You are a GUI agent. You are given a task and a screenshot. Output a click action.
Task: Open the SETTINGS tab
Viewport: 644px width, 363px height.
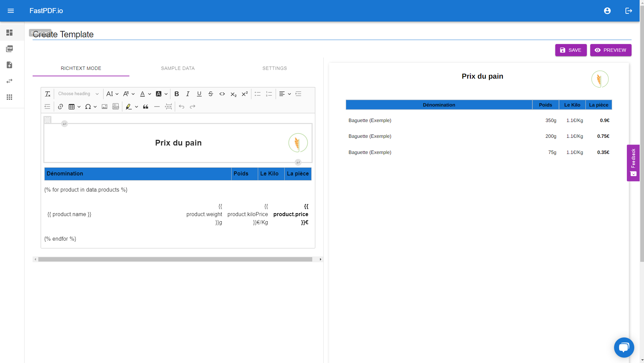tap(274, 68)
